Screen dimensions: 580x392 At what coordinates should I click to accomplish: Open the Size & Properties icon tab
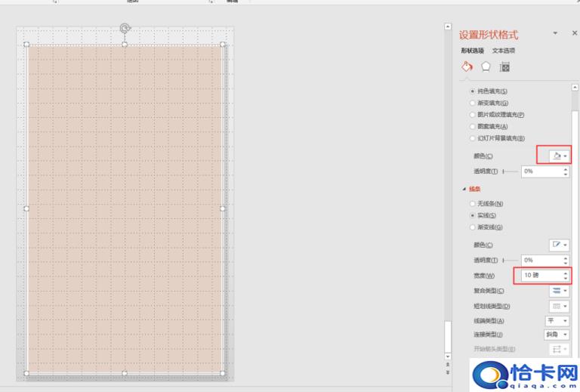(505, 66)
